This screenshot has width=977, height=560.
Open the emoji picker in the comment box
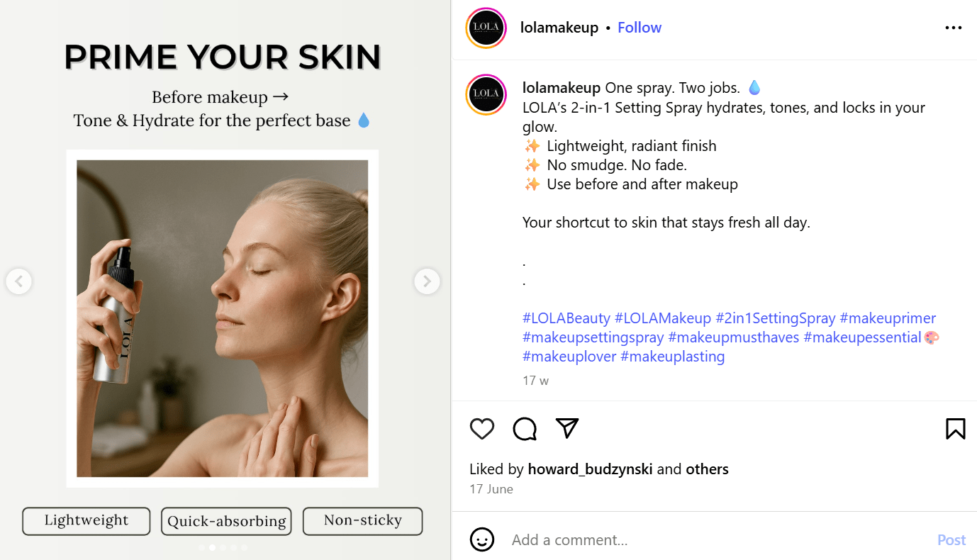click(482, 539)
